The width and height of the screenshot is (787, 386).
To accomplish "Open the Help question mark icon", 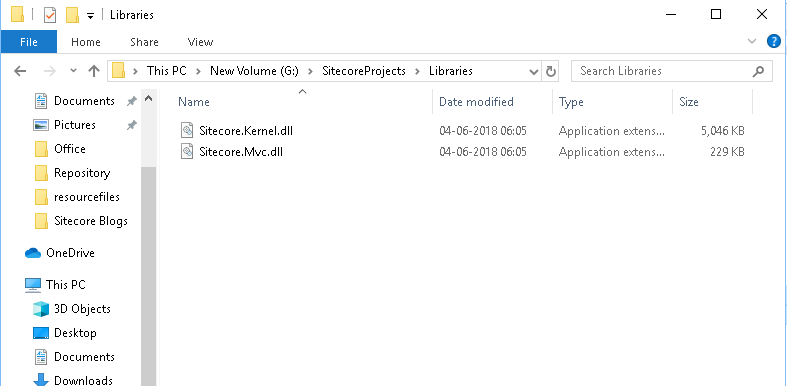I will click(774, 42).
